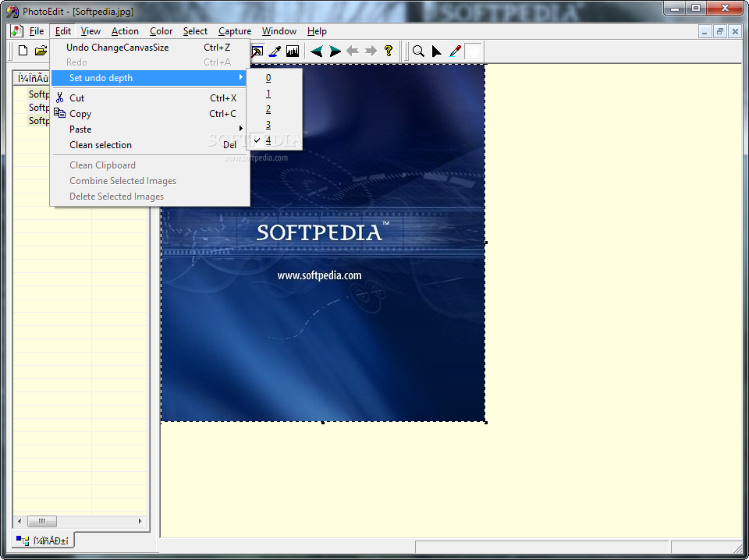The height and width of the screenshot is (560, 749).
Task: Click the gray back arrow icon
Action: pyautogui.click(x=353, y=51)
